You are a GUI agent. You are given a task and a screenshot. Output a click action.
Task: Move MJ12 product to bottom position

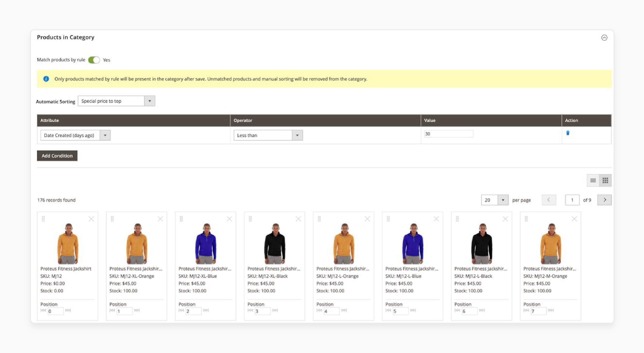[68, 310]
